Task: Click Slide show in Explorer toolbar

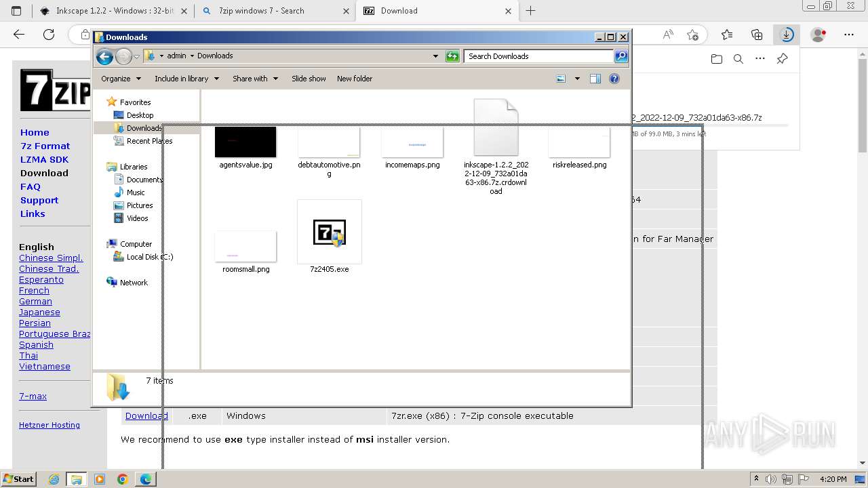Action: 309,79
